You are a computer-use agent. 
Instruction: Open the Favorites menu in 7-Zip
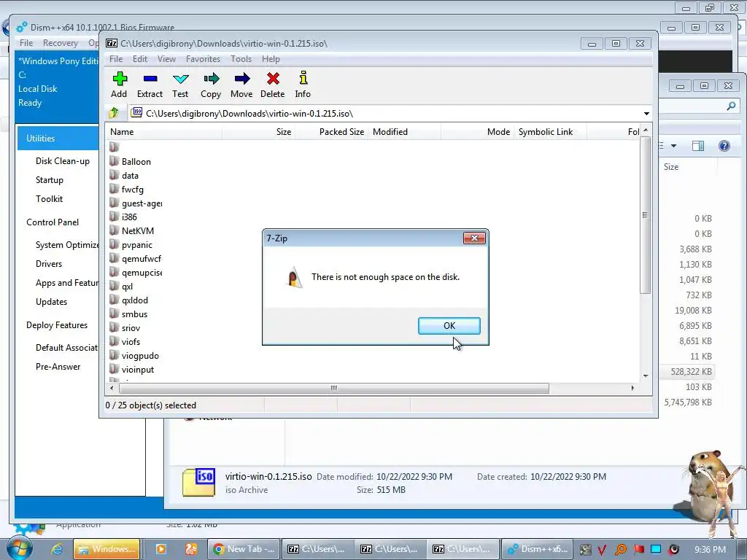tap(203, 59)
